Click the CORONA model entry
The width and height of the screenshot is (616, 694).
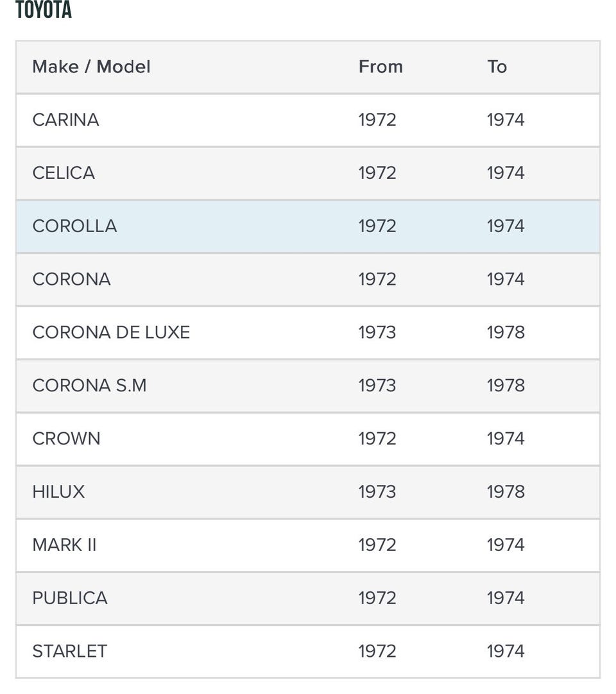point(71,280)
